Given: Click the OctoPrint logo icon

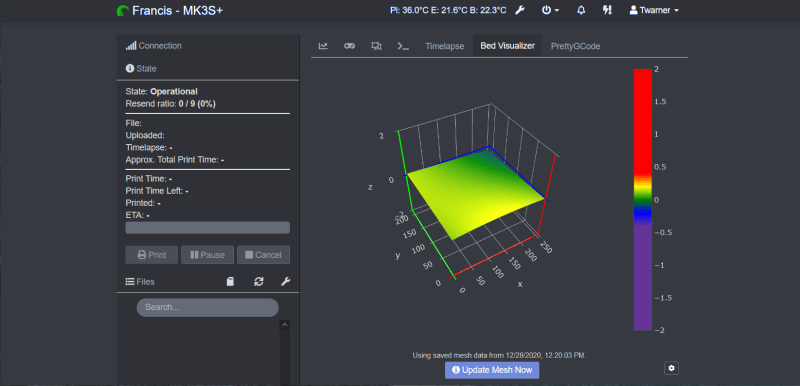Looking at the screenshot, I should (122, 11).
